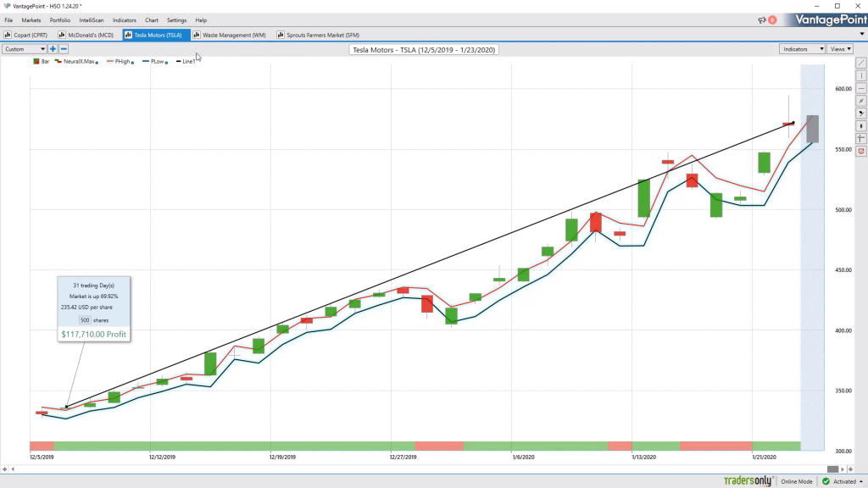The image size is (868, 488).
Task: Zoom out with the blue minus button
Action: (x=64, y=49)
